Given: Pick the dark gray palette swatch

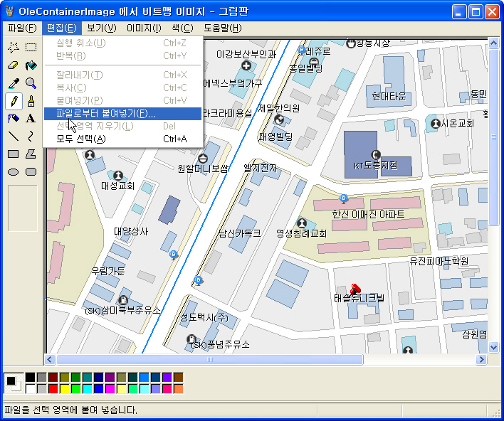Looking at the screenshot, I should 42,378.
